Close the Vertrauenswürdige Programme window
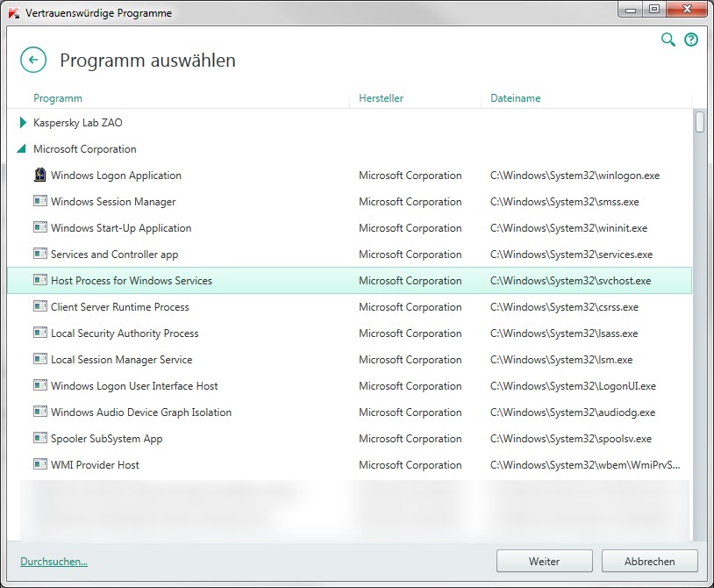Viewport: 714px width, 588px height. [688, 9]
